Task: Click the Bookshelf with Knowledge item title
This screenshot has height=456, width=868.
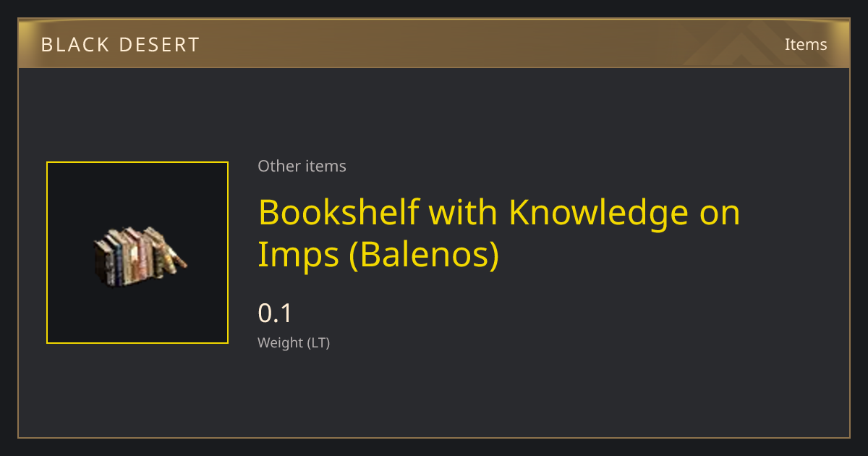Action: click(499, 233)
